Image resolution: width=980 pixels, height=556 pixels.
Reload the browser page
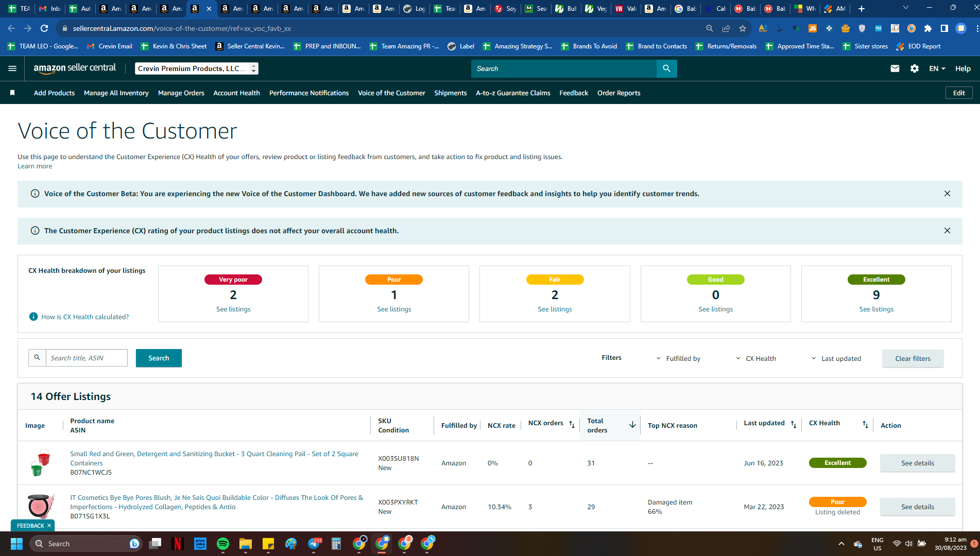click(44, 28)
